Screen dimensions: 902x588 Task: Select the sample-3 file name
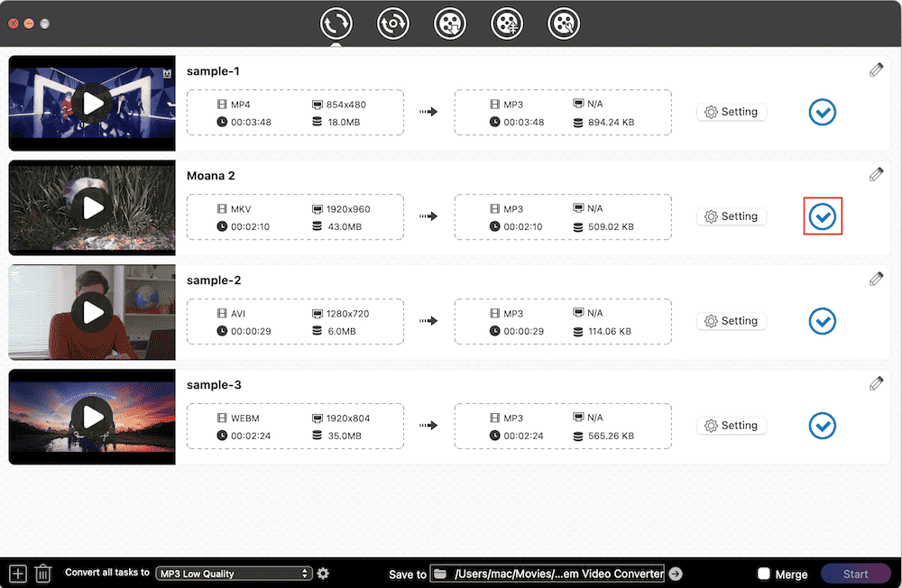click(x=214, y=385)
